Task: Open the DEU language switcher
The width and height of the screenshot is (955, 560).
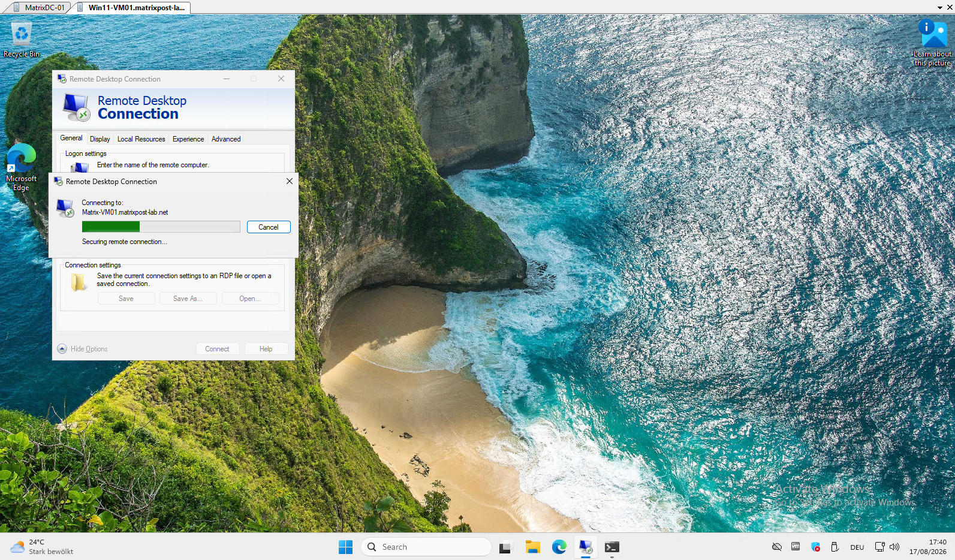Action: (857, 547)
